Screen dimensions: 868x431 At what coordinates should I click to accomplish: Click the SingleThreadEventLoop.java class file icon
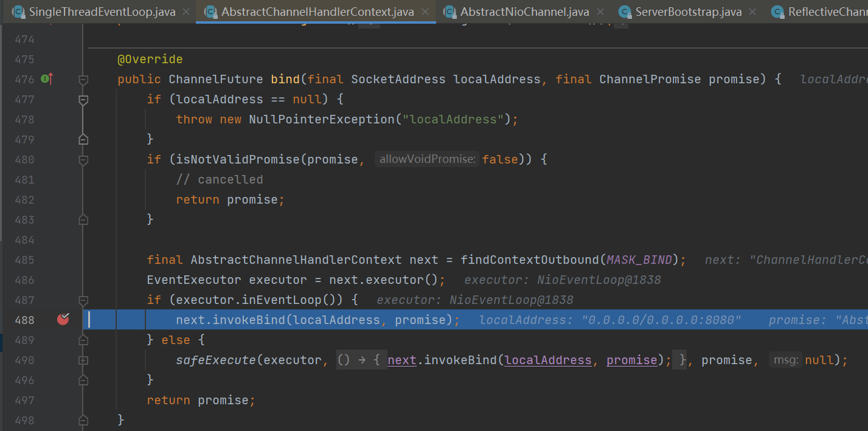click(18, 12)
